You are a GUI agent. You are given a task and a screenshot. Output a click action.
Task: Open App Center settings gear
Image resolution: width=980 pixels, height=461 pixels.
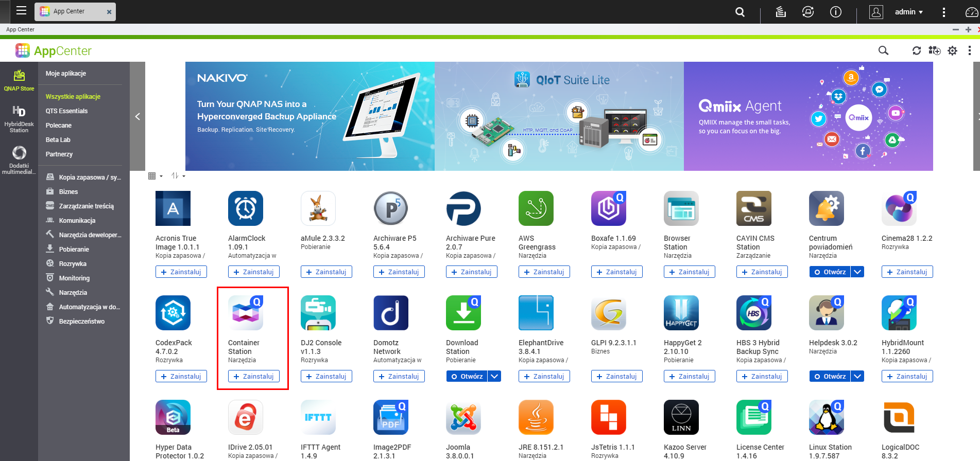pos(953,50)
